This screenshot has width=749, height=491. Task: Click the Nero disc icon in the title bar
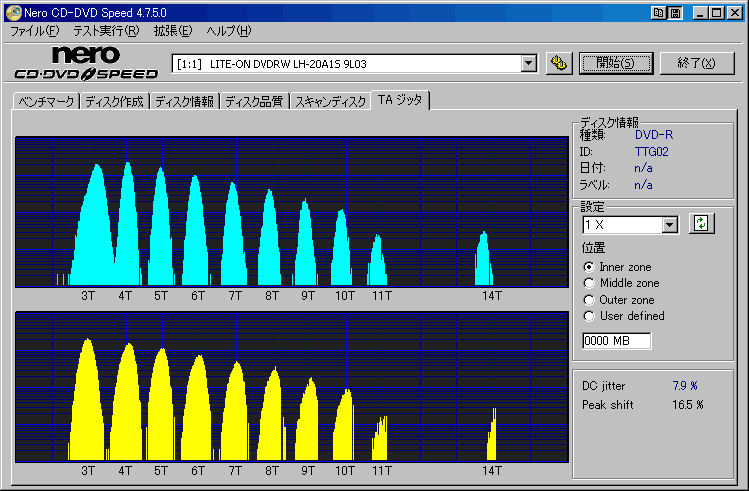13,12
